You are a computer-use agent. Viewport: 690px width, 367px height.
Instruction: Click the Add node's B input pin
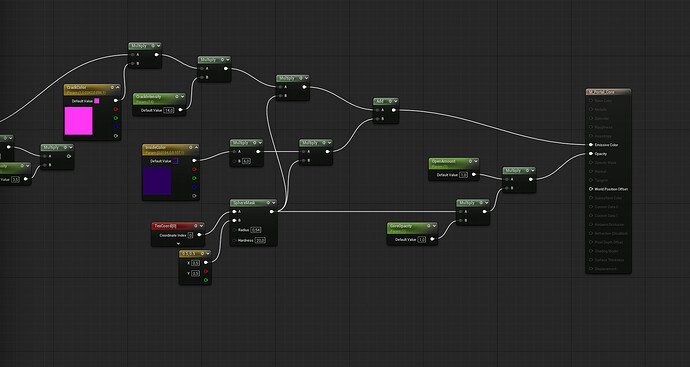pos(377,119)
